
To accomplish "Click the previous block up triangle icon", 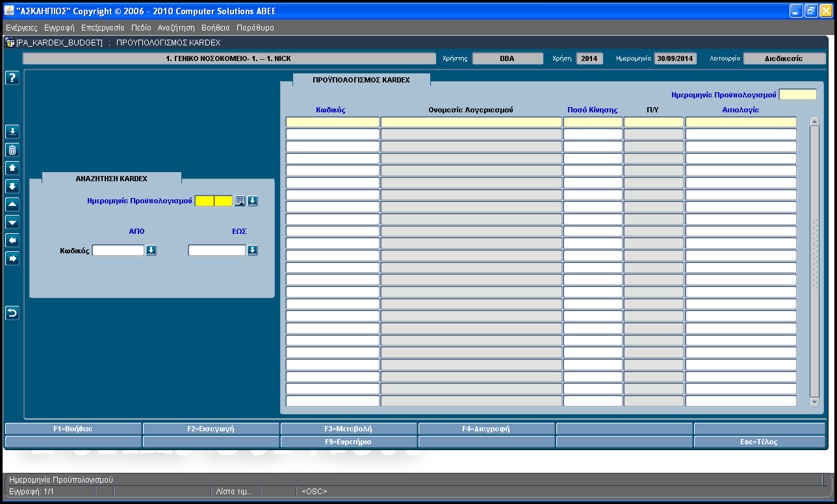I will 12,205.
